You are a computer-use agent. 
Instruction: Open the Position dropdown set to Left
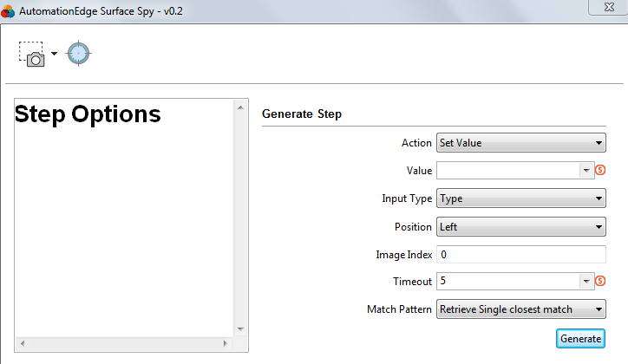[x=521, y=227]
